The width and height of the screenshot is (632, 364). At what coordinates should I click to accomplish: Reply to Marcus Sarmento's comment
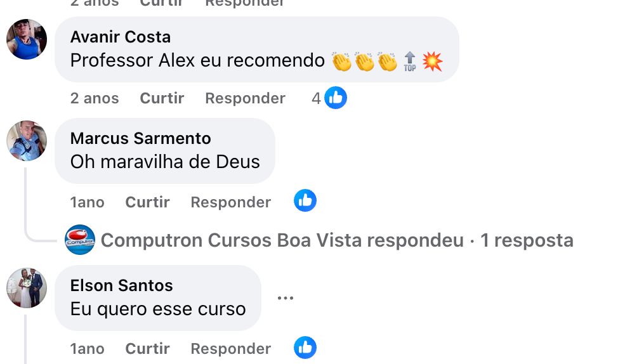(230, 202)
